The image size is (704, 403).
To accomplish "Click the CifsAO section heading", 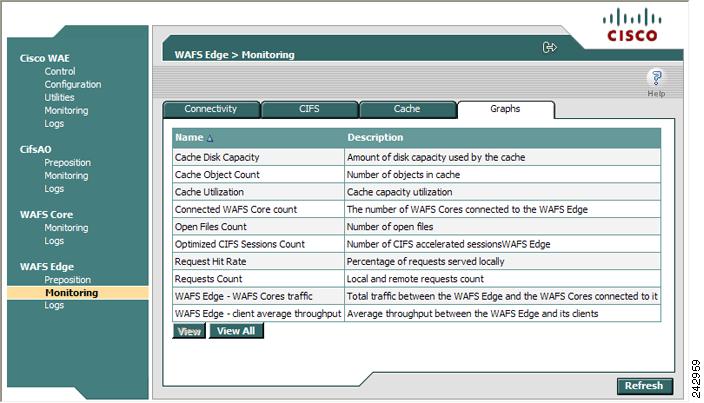I will 35,149.
